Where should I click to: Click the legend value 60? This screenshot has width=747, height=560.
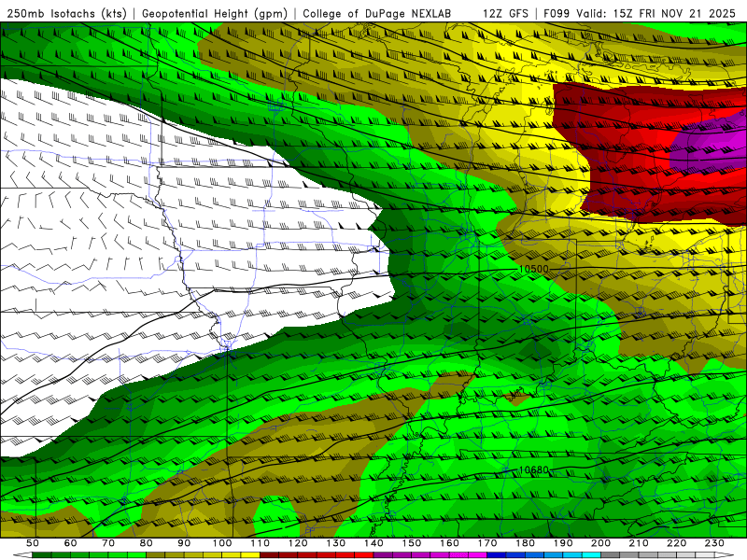point(71,543)
